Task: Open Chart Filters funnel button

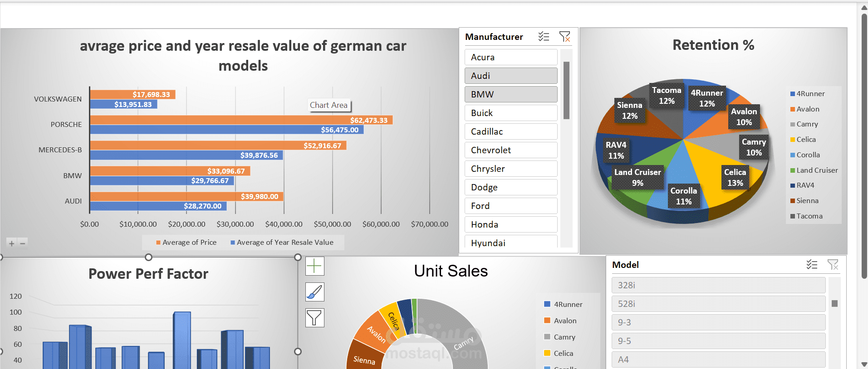Action: click(x=314, y=318)
